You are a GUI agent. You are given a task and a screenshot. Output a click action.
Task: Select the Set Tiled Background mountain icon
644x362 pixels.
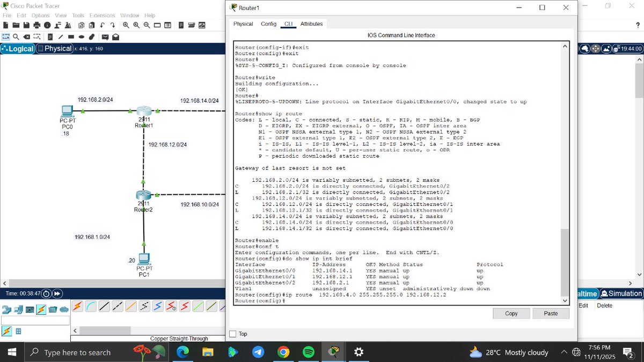pos(606,48)
